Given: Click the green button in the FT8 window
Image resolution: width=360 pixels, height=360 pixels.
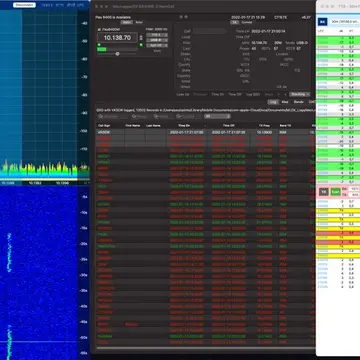Looking at the screenshot, I should [x=335, y=192].
